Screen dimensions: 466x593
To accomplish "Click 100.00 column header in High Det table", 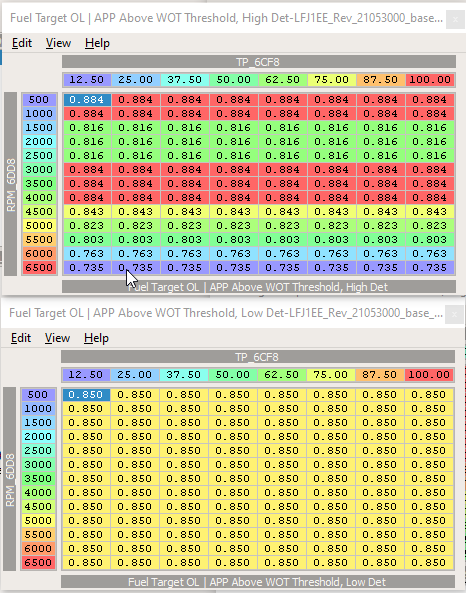I will (x=430, y=80).
